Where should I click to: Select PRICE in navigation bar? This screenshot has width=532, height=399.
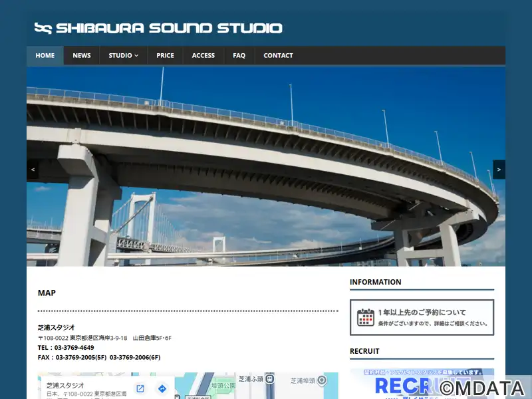click(165, 55)
